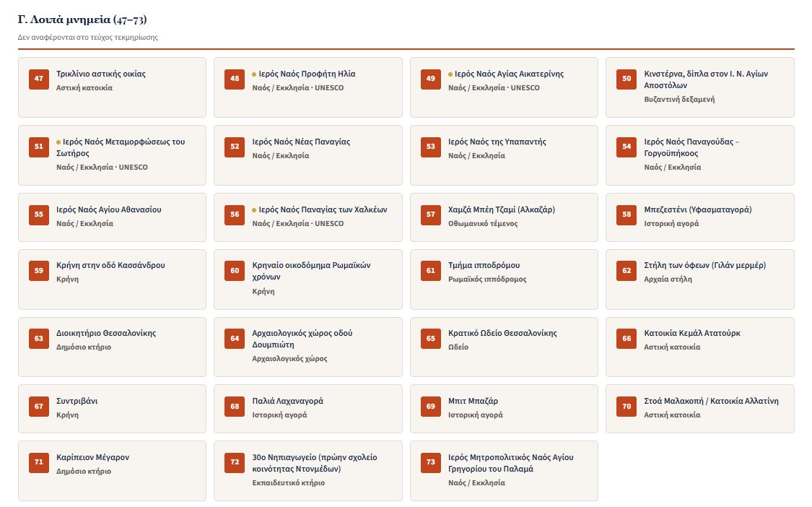Open Χαμζά Μπέη Τζαμί (Αλκαζάρ) card

[504, 217]
